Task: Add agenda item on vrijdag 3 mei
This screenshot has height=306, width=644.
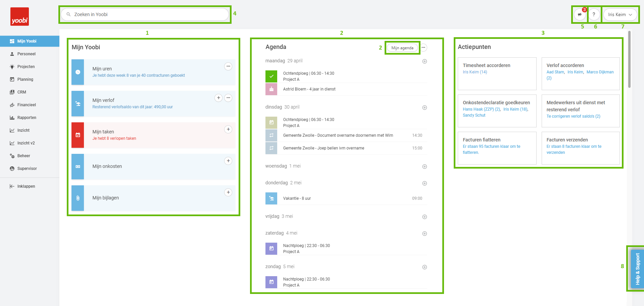Action: point(425,217)
